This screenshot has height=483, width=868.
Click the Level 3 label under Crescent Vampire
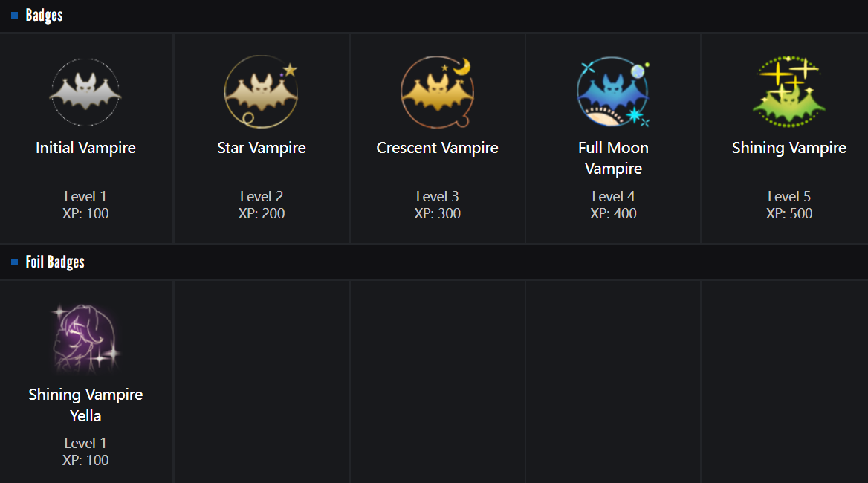pyautogui.click(x=437, y=197)
